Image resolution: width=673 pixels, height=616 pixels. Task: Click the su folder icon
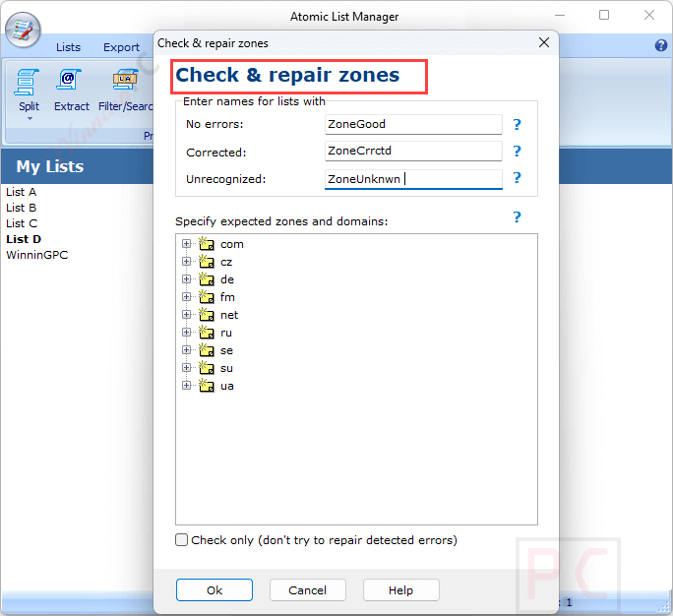click(x=207, y=368)
